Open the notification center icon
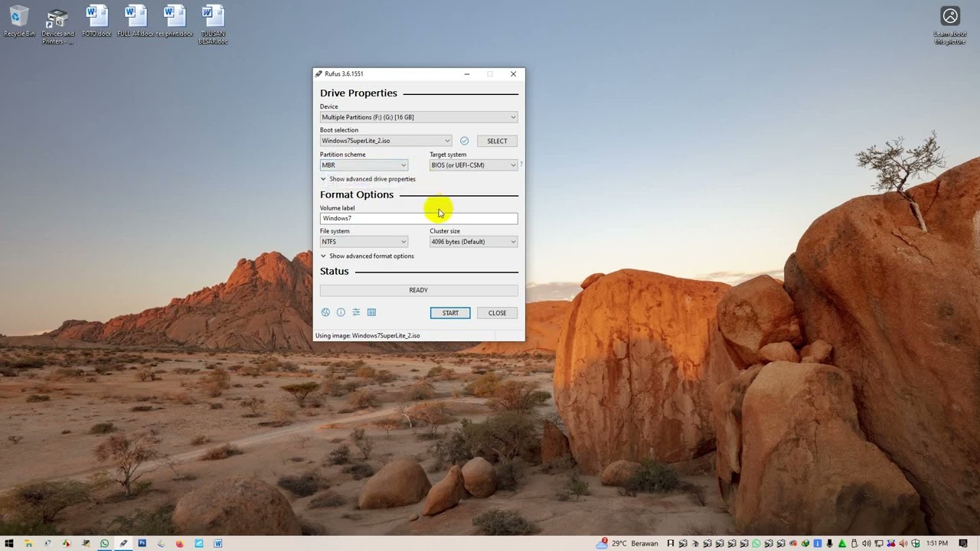The width and height of the screenshot is (980, 551). pyautogui.click(x=962, y=543)
